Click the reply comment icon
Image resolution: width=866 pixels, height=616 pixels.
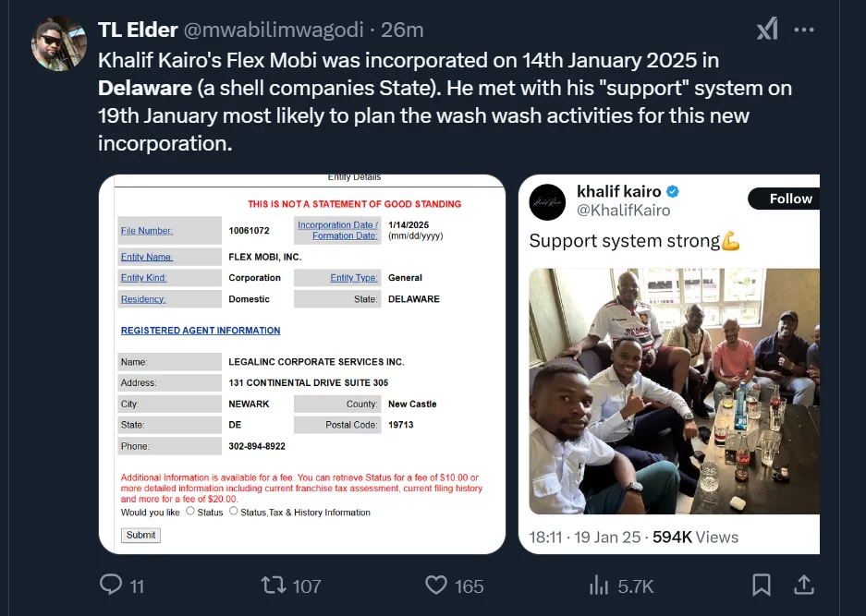111,585
